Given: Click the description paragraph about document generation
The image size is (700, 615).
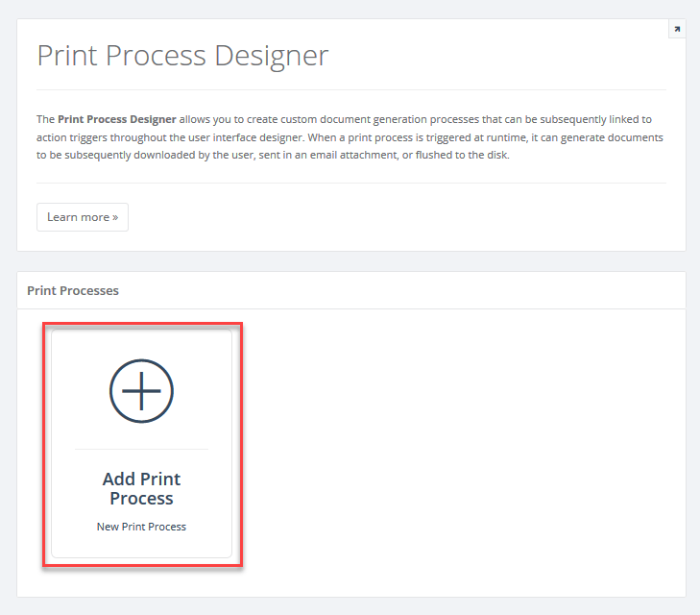Looking at the screenshot, I should coord(350,137).
